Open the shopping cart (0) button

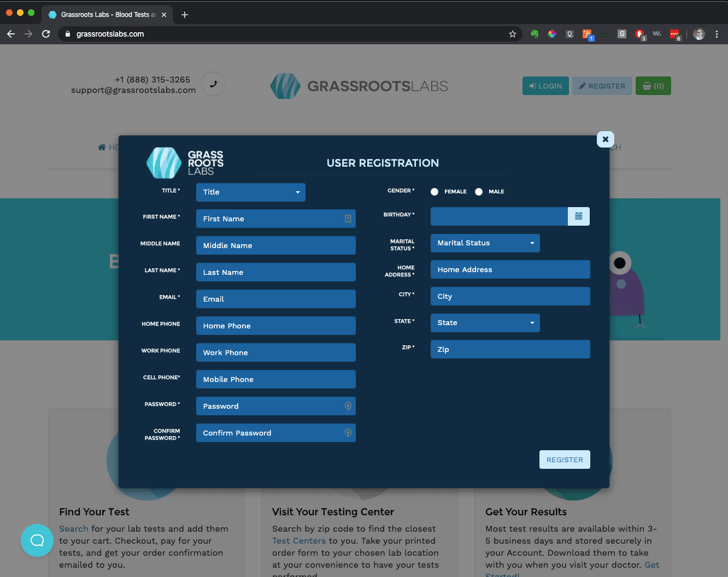pyautogui.click(x=653, y=86)
